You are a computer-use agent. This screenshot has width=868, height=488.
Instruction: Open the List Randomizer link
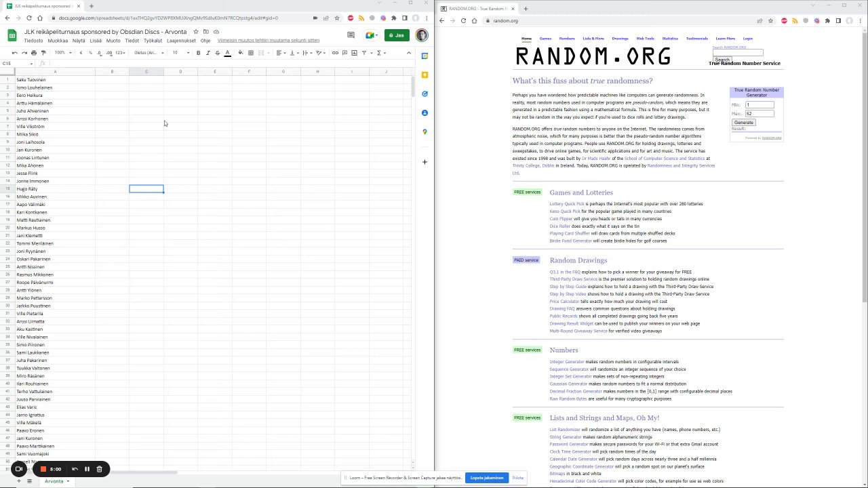coord(565,430)
